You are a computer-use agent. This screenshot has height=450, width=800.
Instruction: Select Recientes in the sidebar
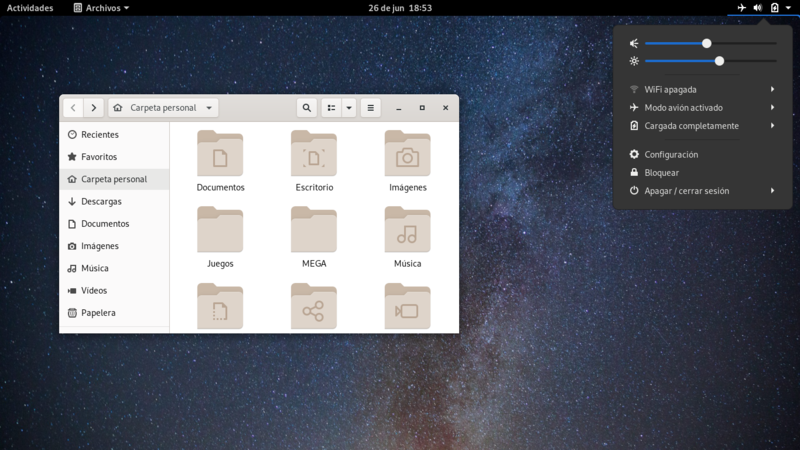tap(114, 135)
